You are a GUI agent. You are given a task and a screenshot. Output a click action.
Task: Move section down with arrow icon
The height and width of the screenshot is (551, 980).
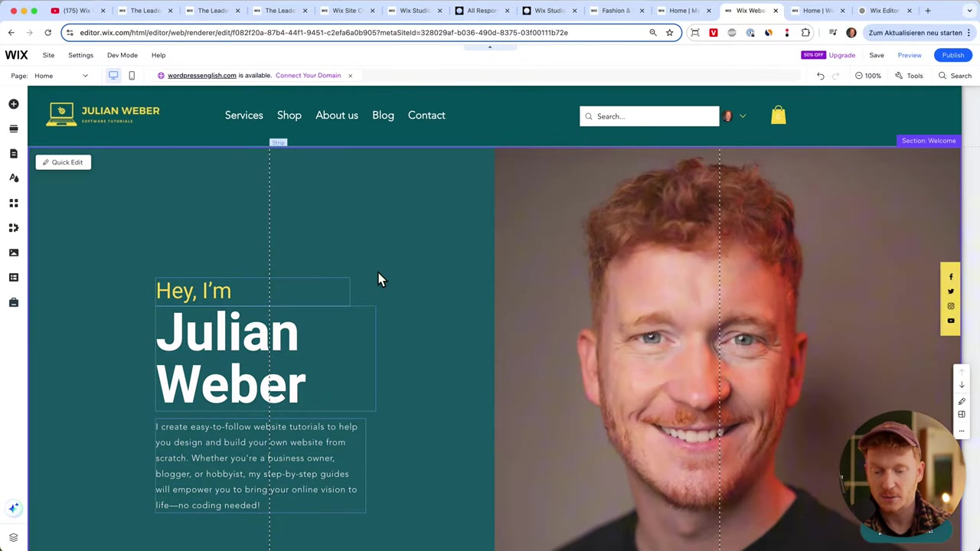click(x=962, y=386)
